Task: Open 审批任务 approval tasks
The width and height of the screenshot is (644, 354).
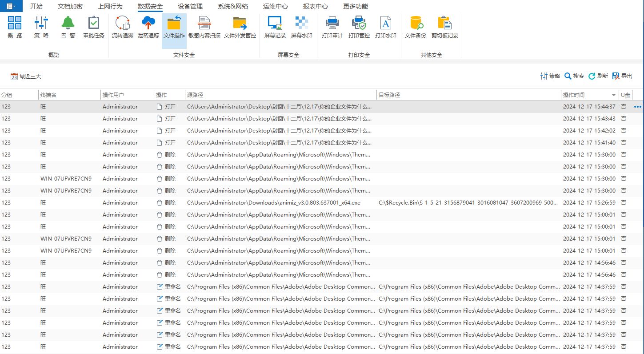Action: click(x=94, y=27)
